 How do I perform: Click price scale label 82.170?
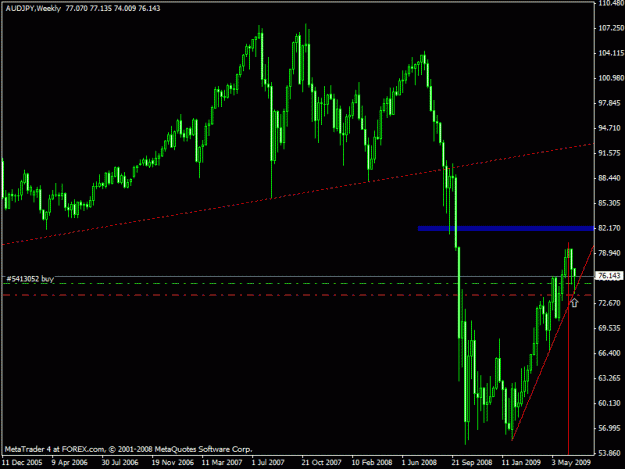[609, 228]
